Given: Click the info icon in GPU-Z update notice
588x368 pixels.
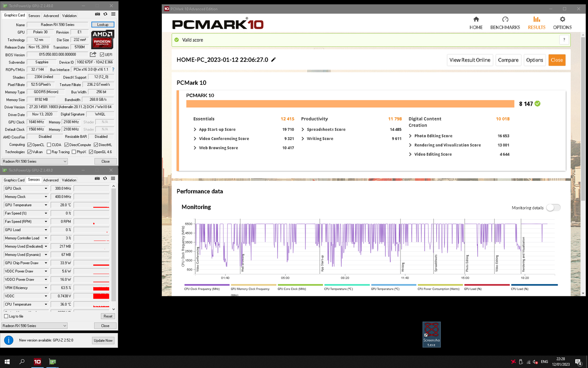Looking at the screenshot, I should pos(9,340).
